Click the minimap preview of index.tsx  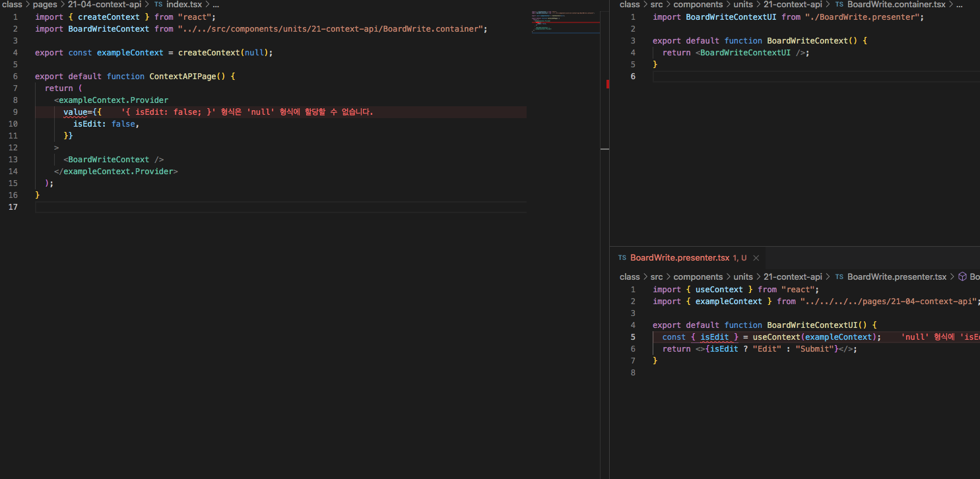tap(565, 21)
